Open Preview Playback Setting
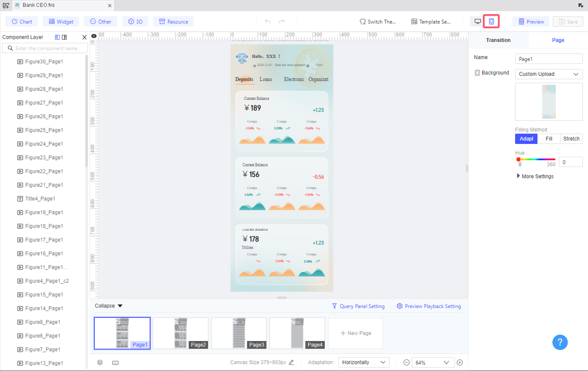This screenshot has height=371, width=588. click(429, 306)
